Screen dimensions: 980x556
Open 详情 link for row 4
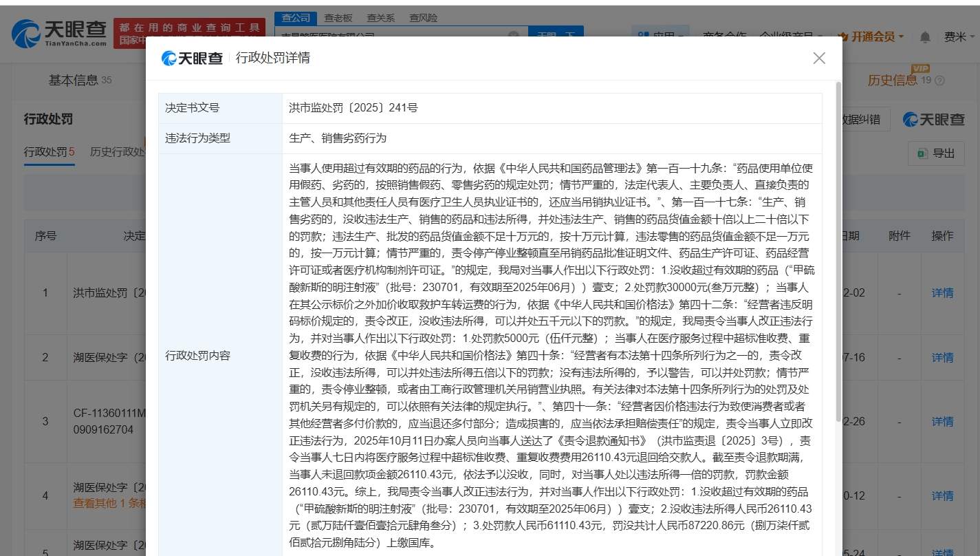(942, 495)
